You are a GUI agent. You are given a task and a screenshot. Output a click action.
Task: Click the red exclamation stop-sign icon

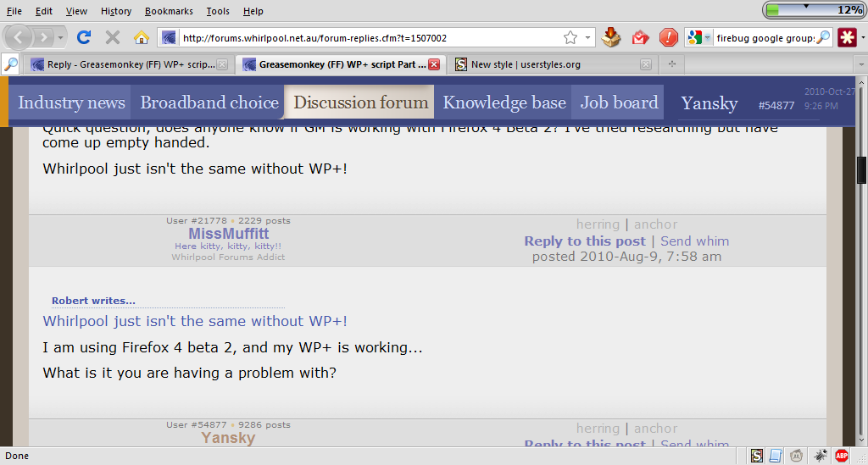(x=669, y=37)
